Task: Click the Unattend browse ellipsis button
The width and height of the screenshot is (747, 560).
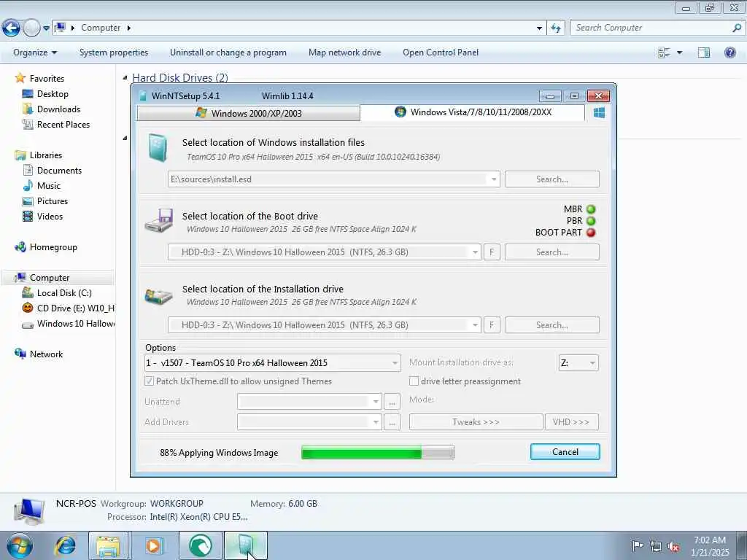Action: [392, 402]
